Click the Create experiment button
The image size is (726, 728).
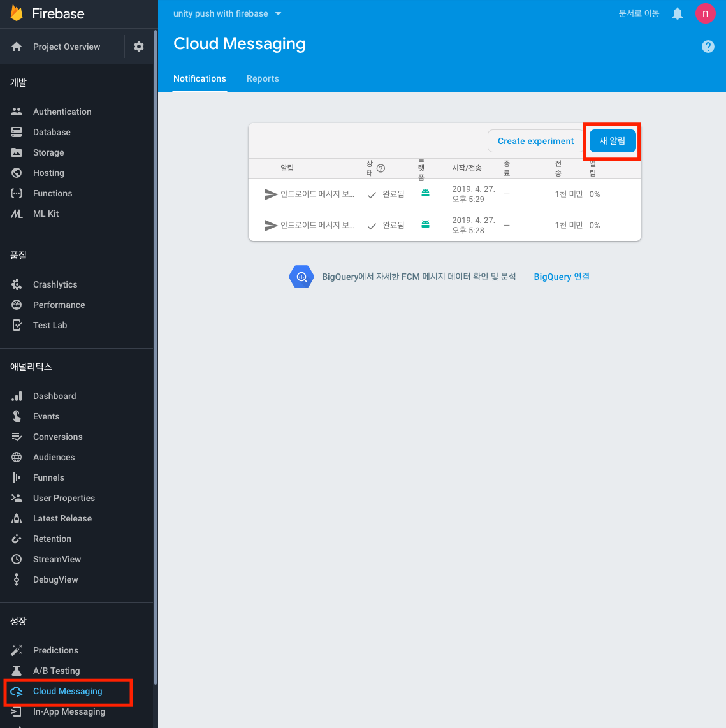click(x=535, y=141)
